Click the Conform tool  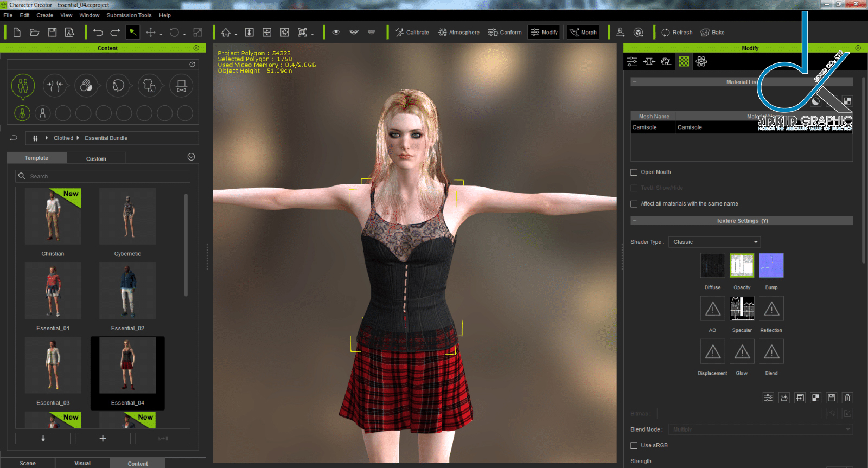coord(505,33)
